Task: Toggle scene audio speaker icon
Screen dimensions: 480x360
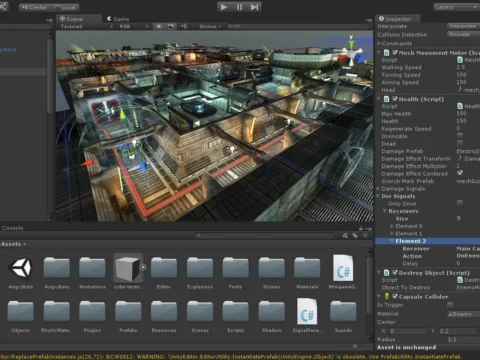Action: (183, 26)
